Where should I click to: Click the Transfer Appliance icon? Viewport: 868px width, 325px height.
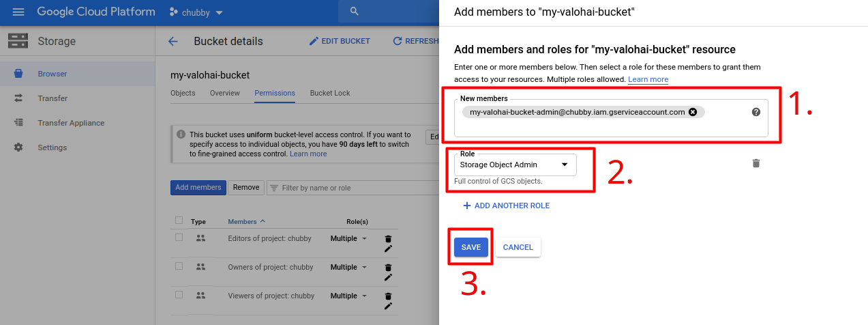tap(18, 123)
